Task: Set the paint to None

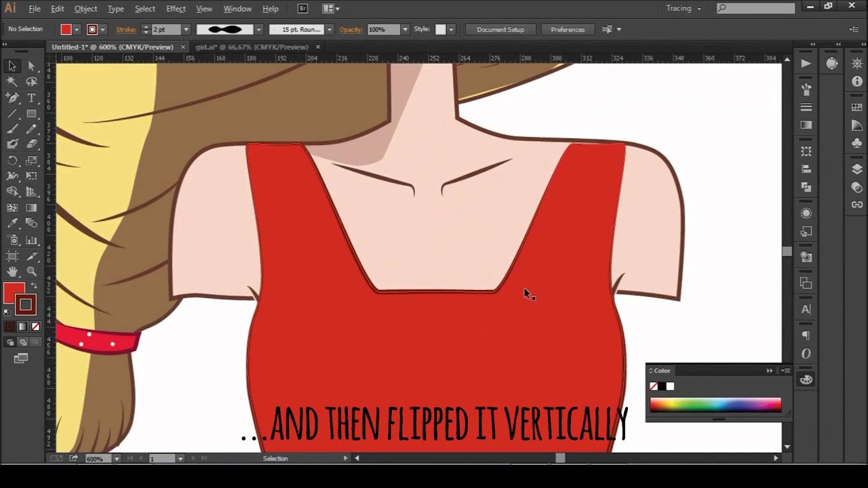Action: coord(35,327)
